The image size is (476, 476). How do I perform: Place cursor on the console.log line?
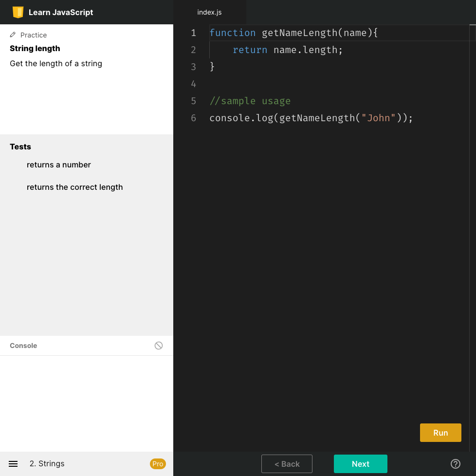point(311,118)
